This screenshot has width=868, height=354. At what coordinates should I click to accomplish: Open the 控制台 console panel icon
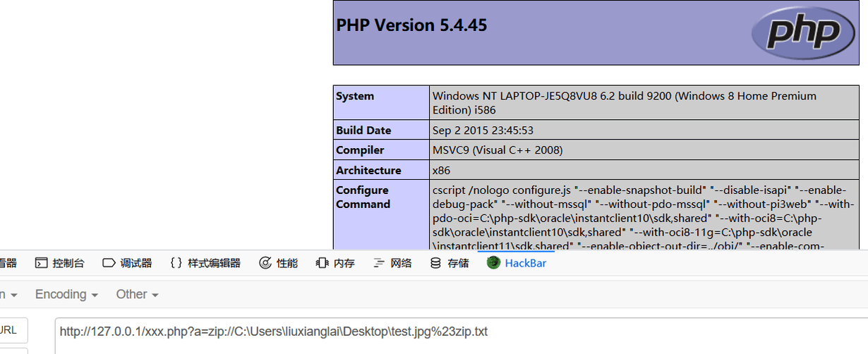[41, 263]
